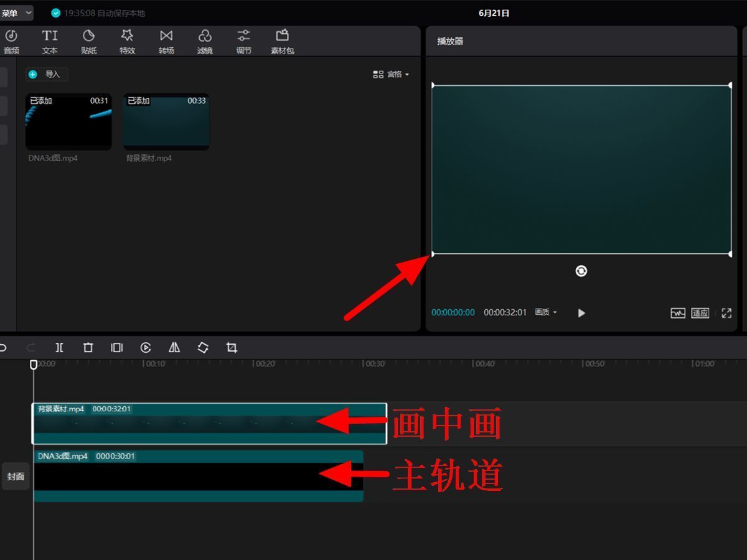Switch to the 文本 text tab
747x560 pixels.
(50, 41)
